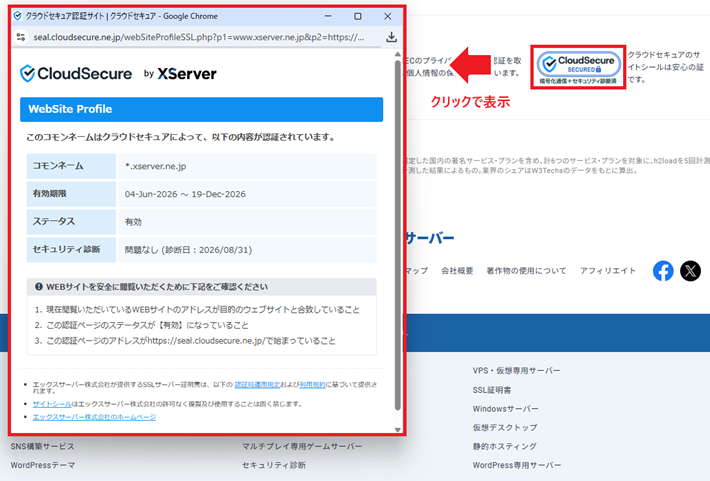Click the popup scrollbar up arrow

pyautogui.click(x=398, y=54)
